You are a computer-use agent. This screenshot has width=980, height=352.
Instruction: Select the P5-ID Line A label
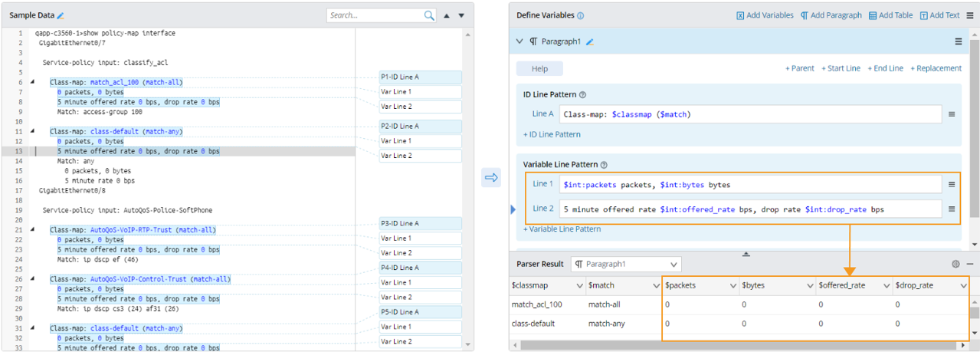coord(420,312)
